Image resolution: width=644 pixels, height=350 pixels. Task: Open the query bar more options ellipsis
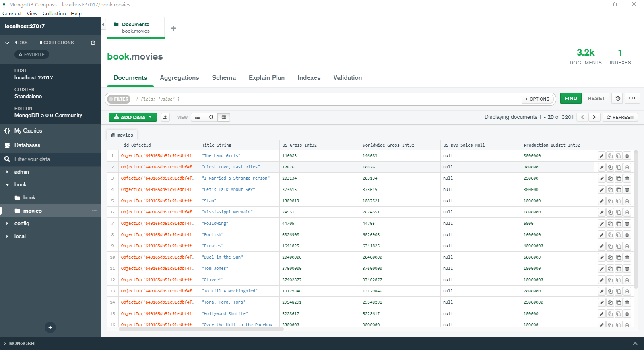[632, 98]
